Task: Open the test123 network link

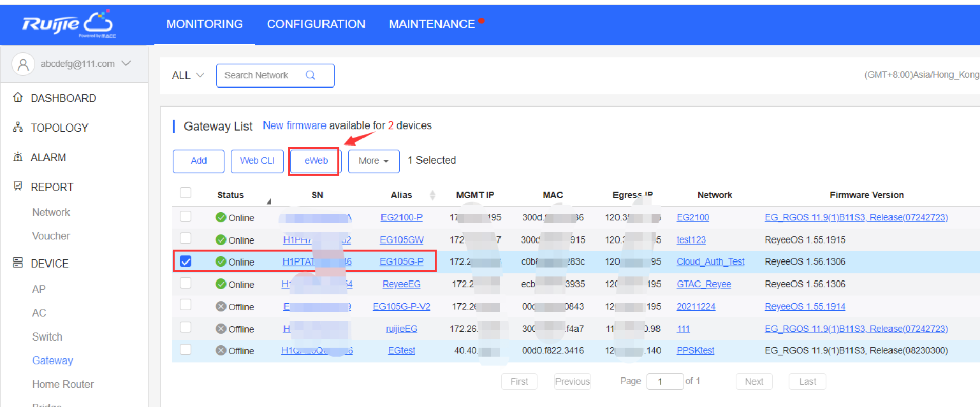Action: pyautogui.click(x=691, y=240)
